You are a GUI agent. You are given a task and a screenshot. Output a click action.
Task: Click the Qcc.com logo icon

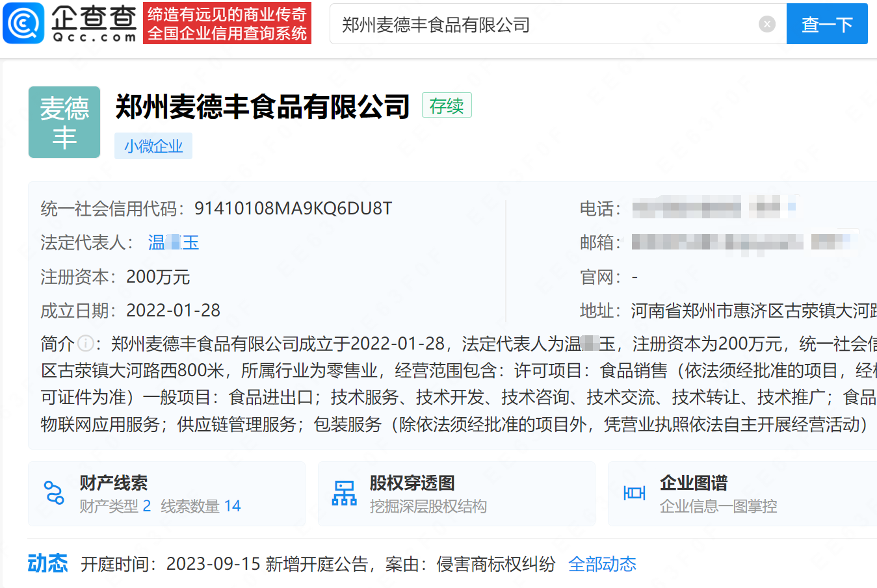click(x=24, y=23)
